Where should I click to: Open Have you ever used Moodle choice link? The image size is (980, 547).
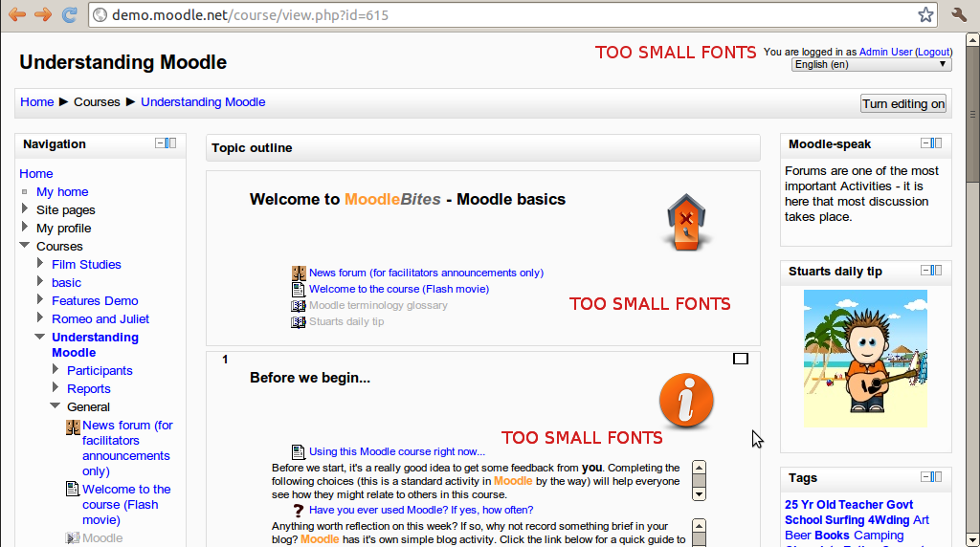click(x=421, y=510)
